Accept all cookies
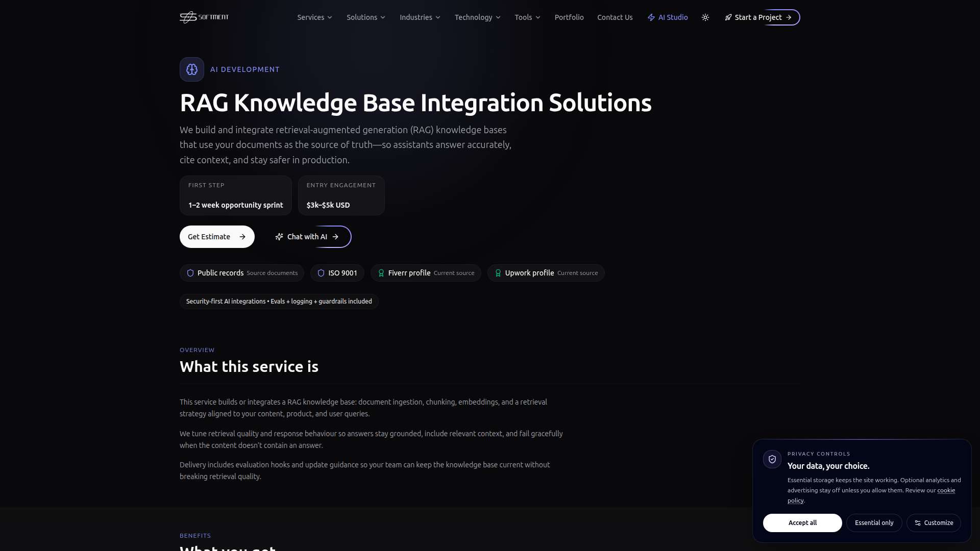Image resolution: width=980 pixels, height=551 pixels. pos(802,523)
